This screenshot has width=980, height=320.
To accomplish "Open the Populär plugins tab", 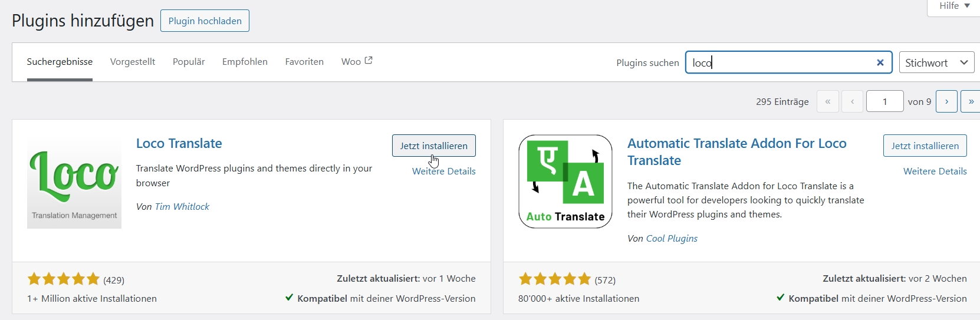I will click(189, 61).
